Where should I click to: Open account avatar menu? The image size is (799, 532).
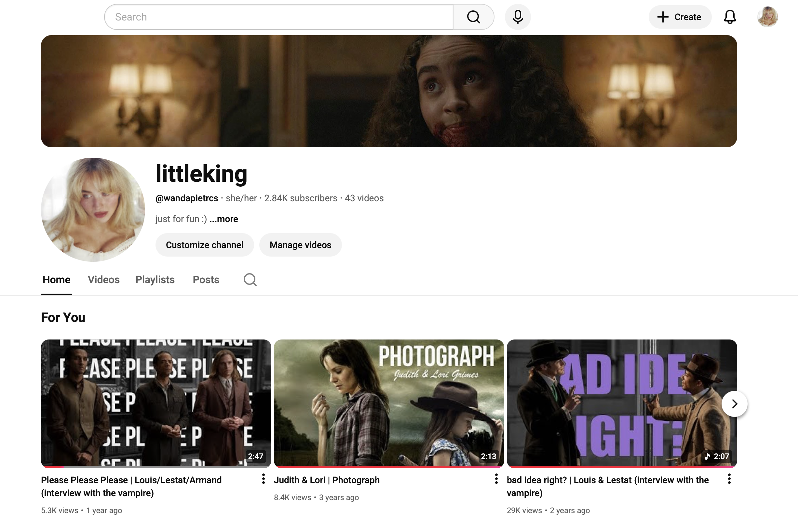[767, 17]
